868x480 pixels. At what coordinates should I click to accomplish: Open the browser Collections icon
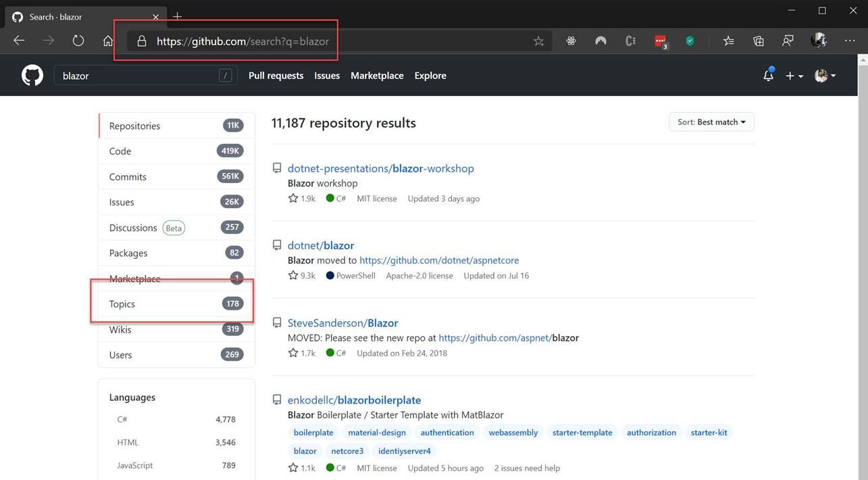pyautogui.click(x=758, y=41)
